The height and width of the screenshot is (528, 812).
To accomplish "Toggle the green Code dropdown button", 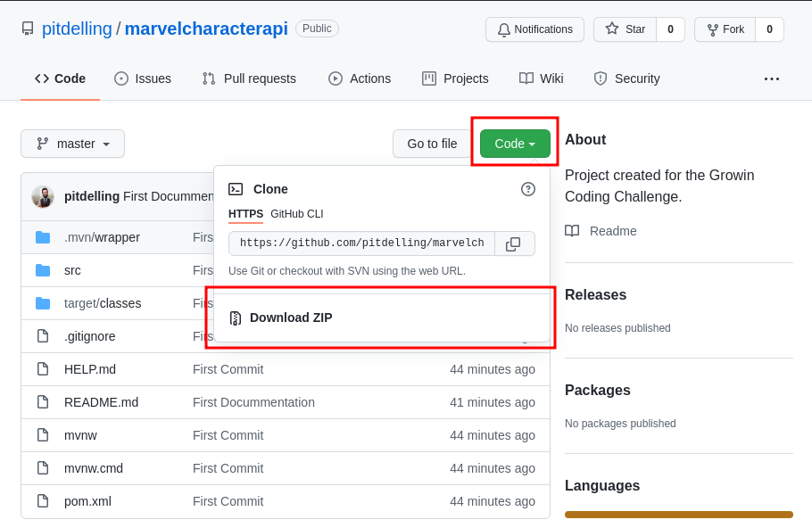I will click(x=515, y=144).
